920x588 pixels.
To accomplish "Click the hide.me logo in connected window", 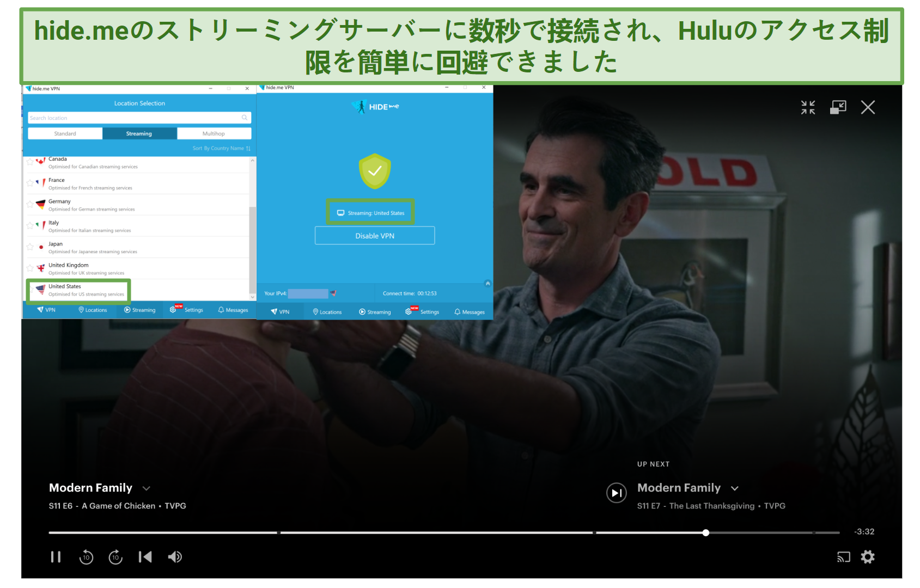I will (375, 107).
